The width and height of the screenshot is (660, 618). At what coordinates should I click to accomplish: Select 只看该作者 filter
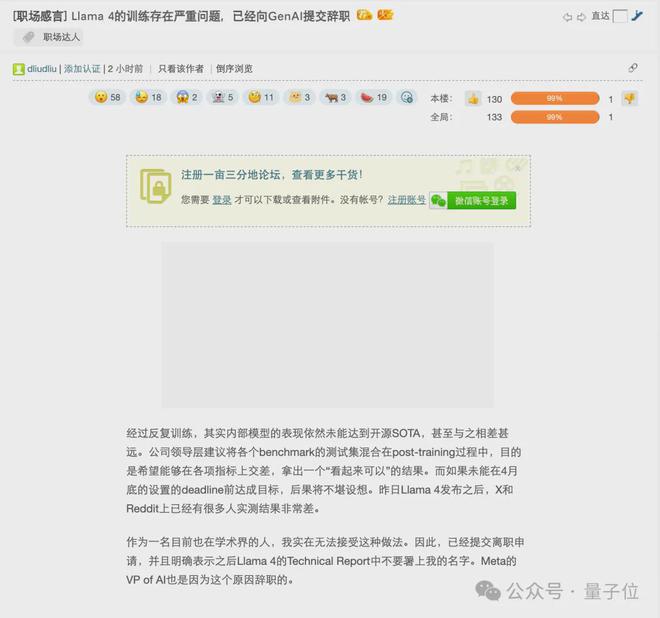(181, 69)
